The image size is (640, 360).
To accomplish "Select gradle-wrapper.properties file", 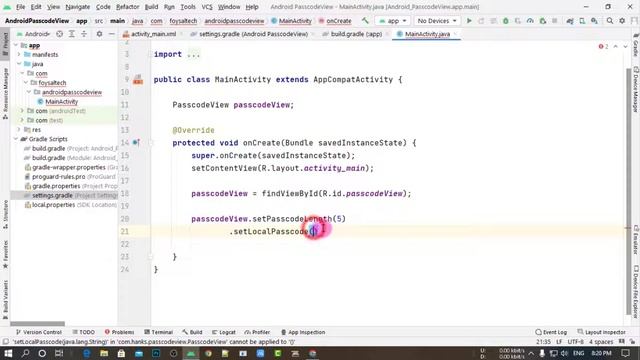I will point(68,167).
